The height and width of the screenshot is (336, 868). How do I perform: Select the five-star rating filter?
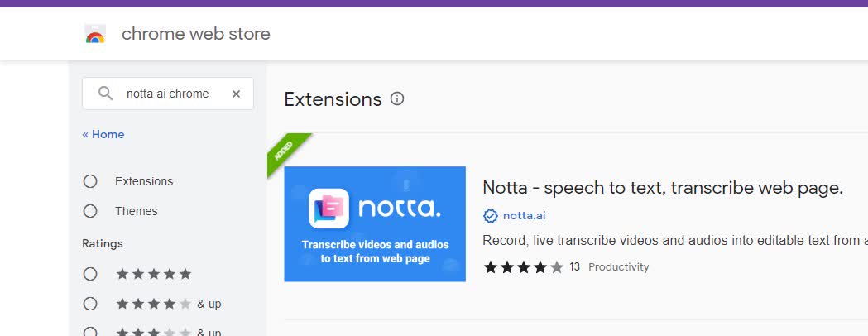(x=90, y=274)
